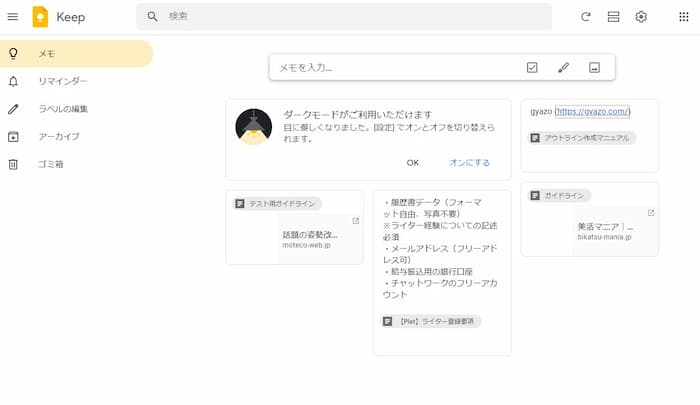The image size is (700, 405).
Task: Open ゴミ箱 in the sidebar
Action: 76,164
